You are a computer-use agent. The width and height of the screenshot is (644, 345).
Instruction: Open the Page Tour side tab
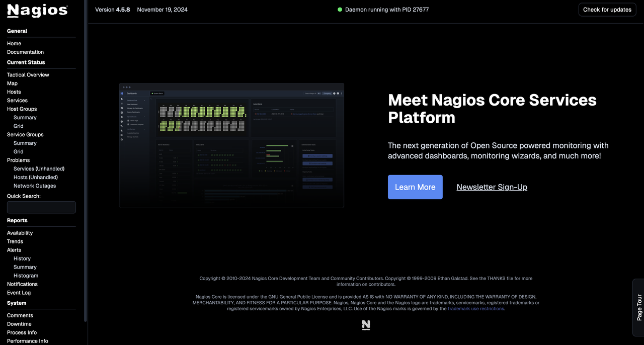(x=638, y=307)
